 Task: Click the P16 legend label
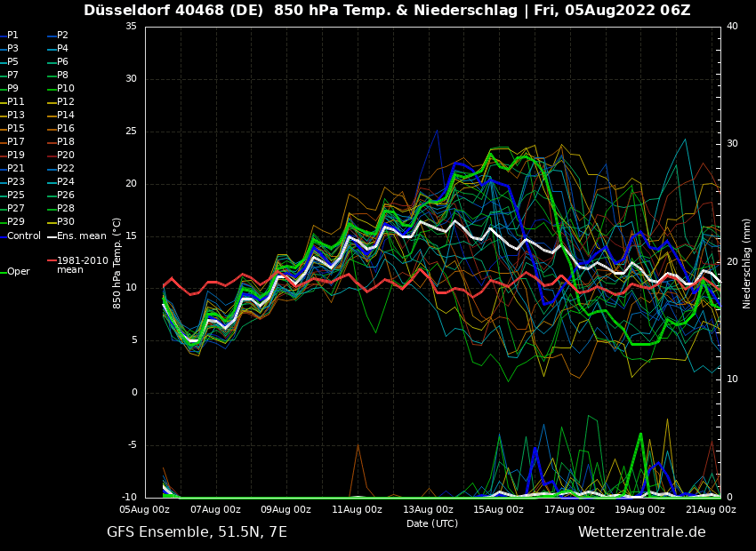click(x=66, y=129)
